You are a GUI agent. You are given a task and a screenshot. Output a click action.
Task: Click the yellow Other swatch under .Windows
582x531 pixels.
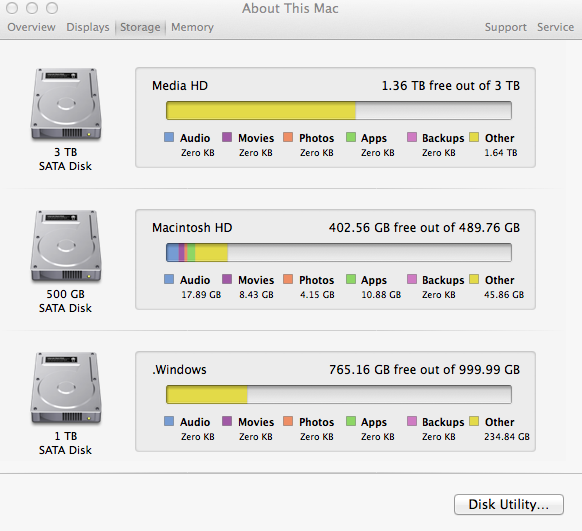tap(474, 421)
